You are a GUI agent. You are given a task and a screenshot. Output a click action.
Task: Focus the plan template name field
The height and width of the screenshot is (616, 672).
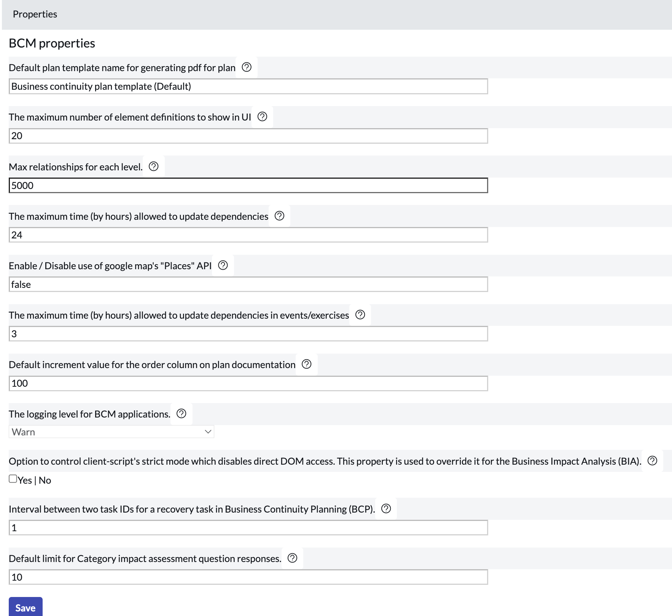[248, 86]
